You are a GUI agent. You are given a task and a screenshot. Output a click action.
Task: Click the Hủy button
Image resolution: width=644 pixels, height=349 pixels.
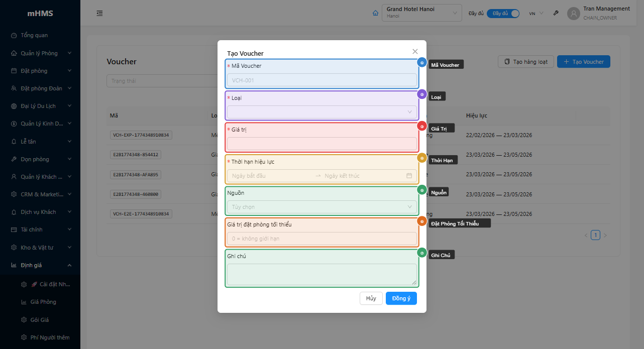tap(371, 298)
